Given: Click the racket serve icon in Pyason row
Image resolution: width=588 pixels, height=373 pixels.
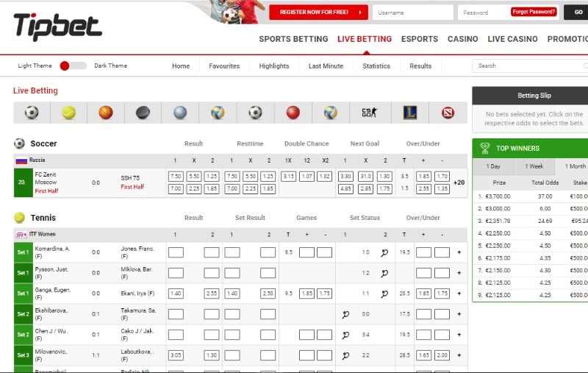Looking at the screenshot, I should [384, 273].
